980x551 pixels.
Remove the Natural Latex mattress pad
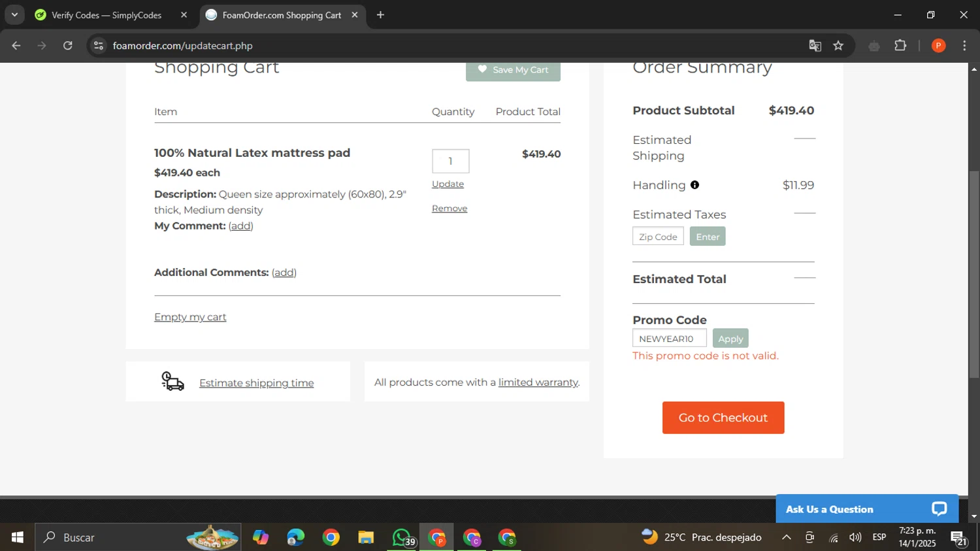[x=449, y=209]
